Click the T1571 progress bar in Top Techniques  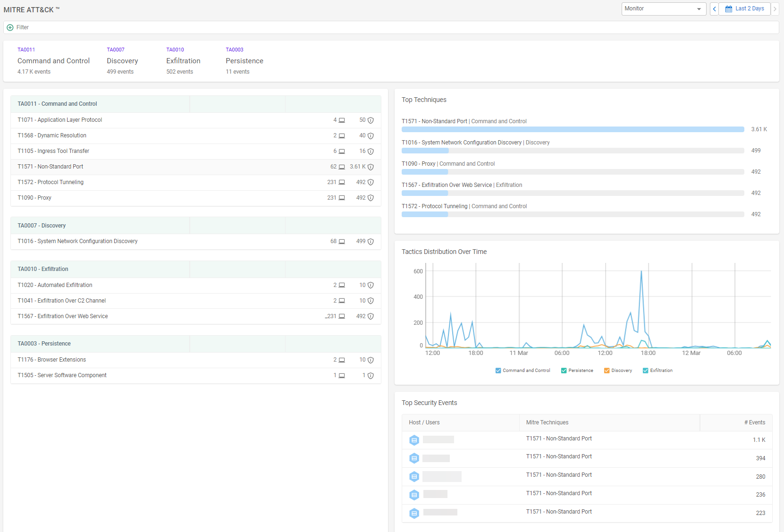click(573, 129)
